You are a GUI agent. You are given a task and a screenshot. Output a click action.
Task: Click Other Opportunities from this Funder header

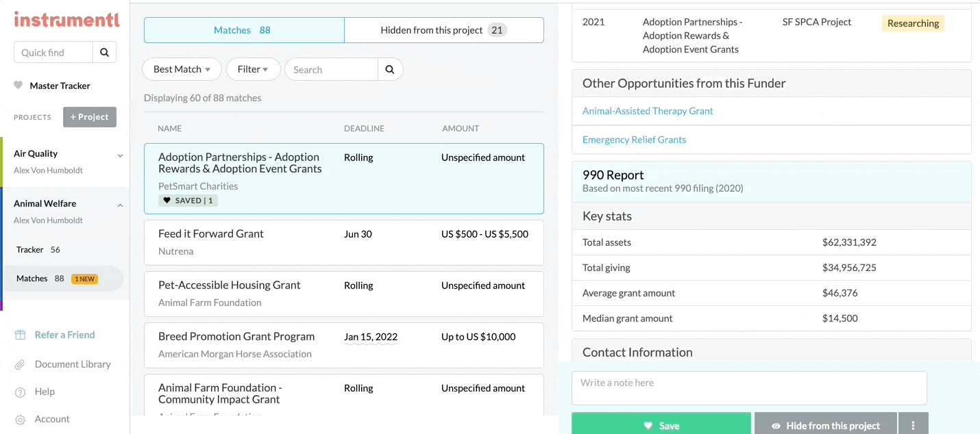[x=771, y=84]
